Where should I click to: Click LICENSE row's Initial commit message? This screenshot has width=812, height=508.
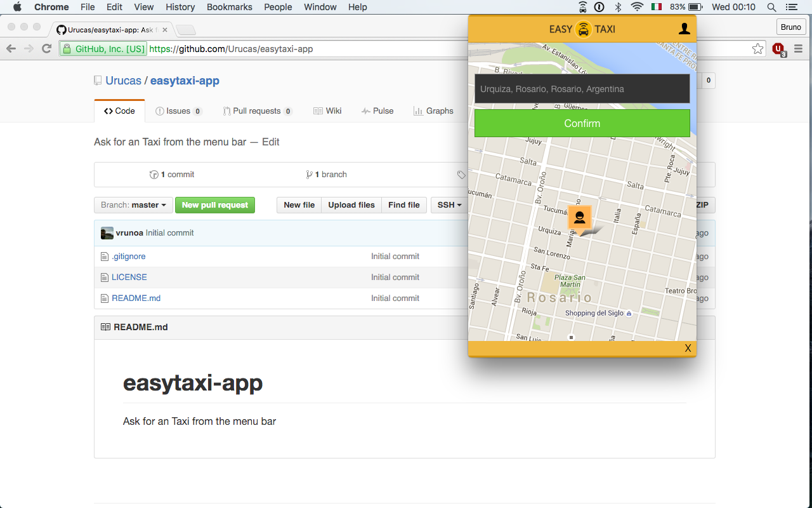395,277
